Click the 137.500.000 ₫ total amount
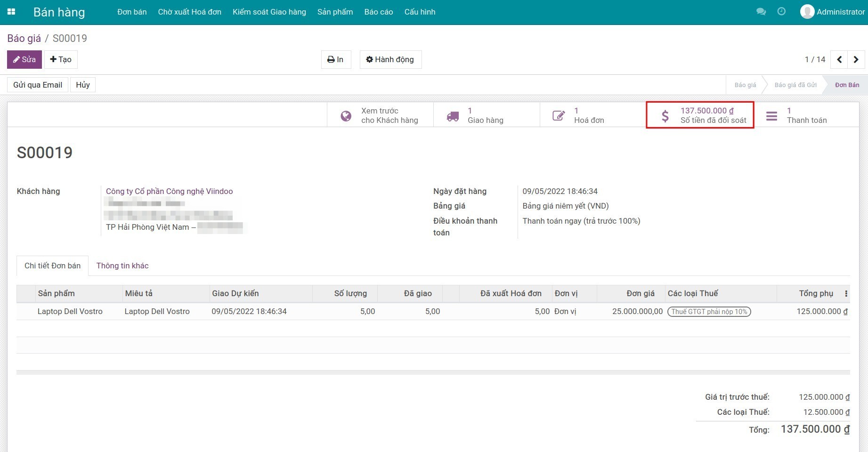The width and height of the screenshot is (868, 452). [815, 429]
